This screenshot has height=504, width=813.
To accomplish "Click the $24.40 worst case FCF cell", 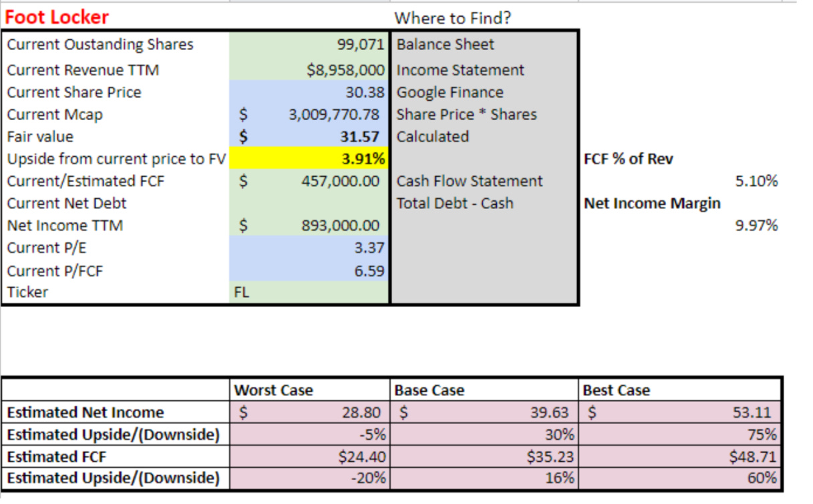I will (310, 457).
